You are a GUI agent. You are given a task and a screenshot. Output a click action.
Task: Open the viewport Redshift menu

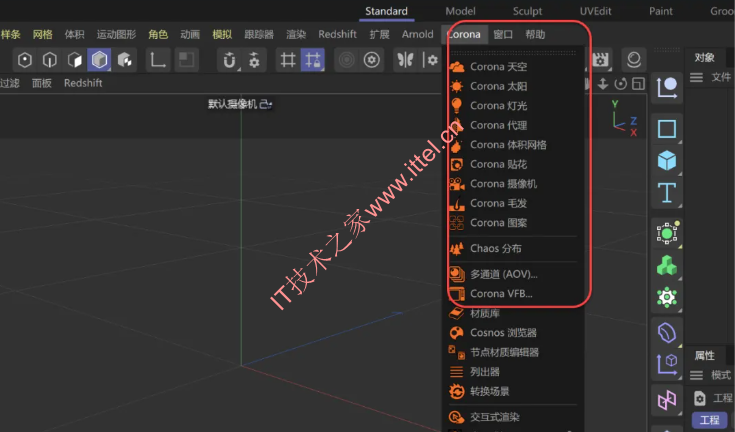[83, 83]
